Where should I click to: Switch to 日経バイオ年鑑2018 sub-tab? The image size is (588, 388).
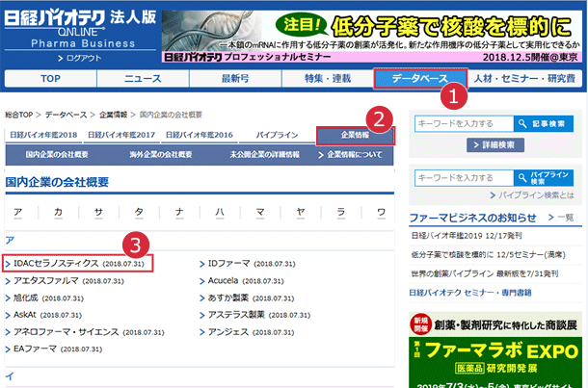pyautogui.click(x=43, y=135)
